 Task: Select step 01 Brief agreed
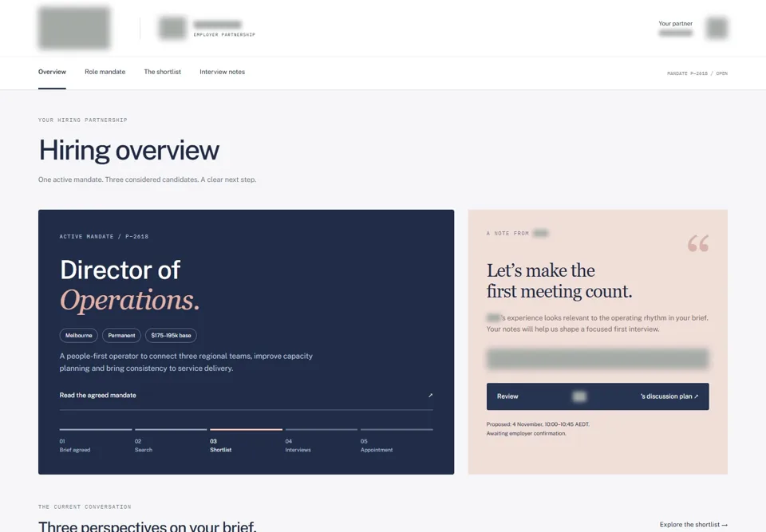point(96,441)
